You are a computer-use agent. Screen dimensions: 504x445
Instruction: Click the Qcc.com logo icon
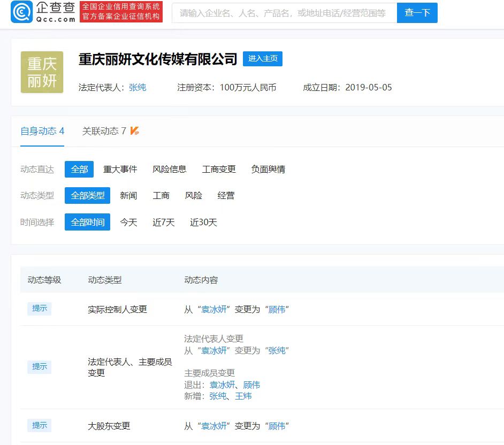22,12
